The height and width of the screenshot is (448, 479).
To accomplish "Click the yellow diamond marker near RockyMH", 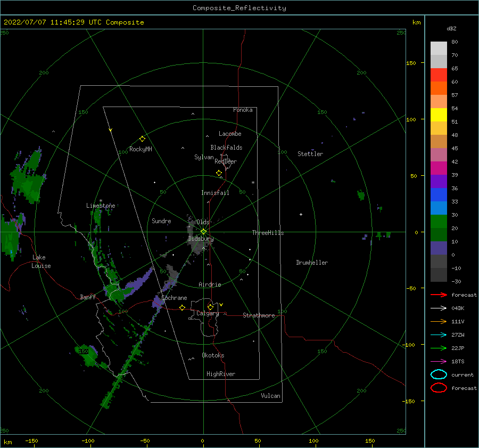I will (x=142, y=139).
